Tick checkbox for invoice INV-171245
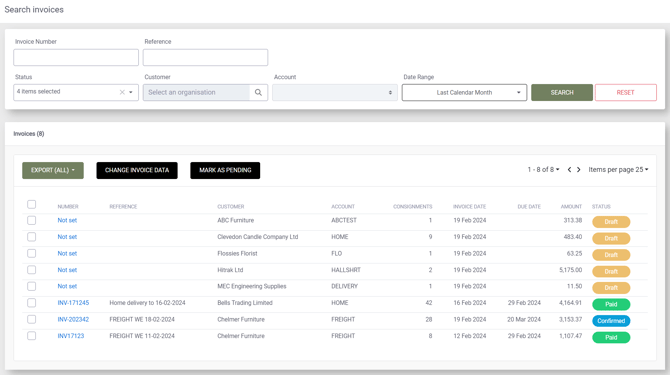 coord(32,303)
